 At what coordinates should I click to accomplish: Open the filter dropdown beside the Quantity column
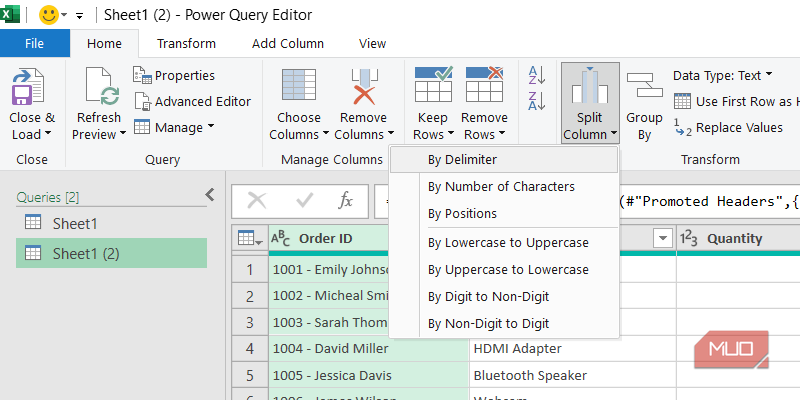click(x=663, y=239)
